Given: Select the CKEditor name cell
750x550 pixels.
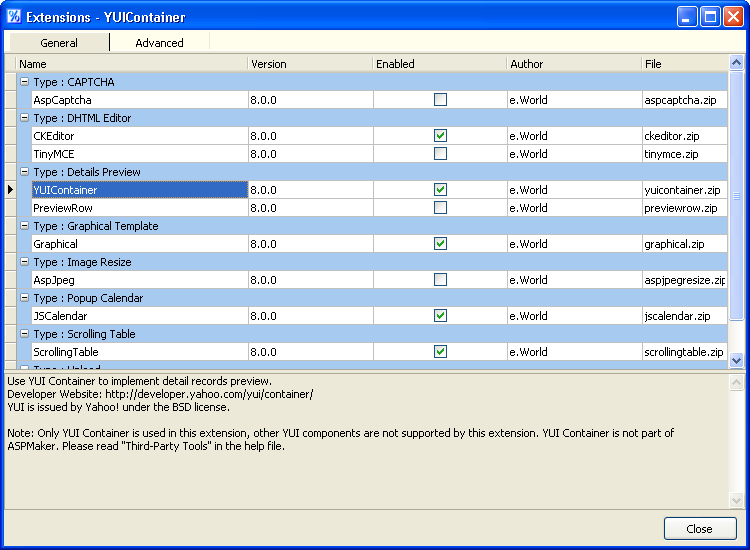Looking at the screenshot, I should [140, 136].
